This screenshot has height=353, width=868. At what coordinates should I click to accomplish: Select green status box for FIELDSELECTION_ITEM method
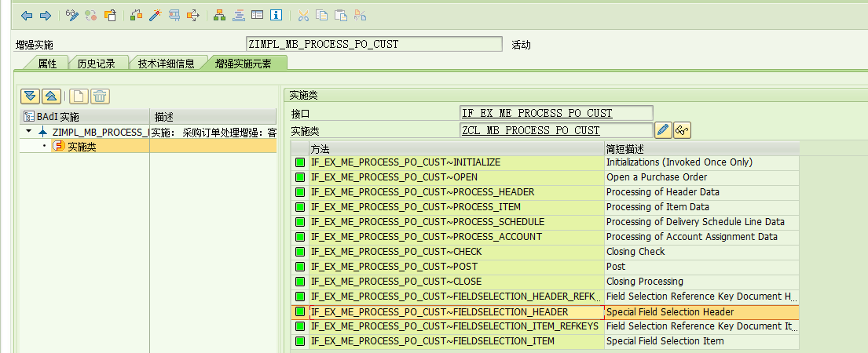pyautogui.click(x=300, y=341)
